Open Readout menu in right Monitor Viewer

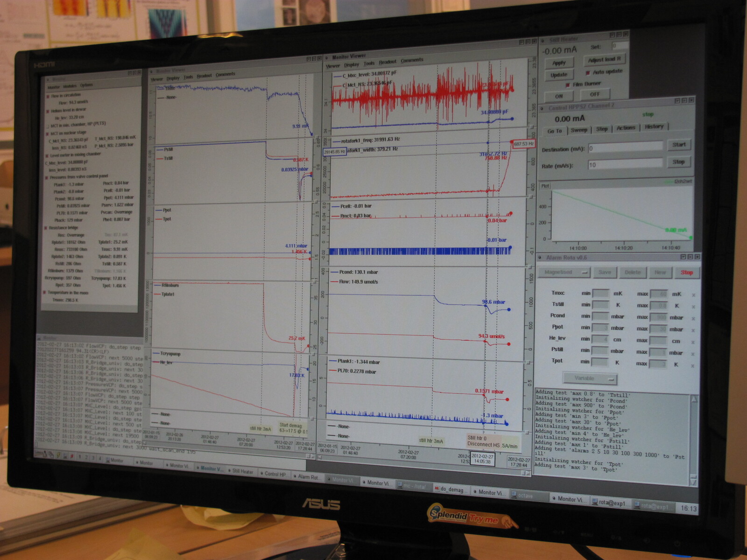[388, 62]
